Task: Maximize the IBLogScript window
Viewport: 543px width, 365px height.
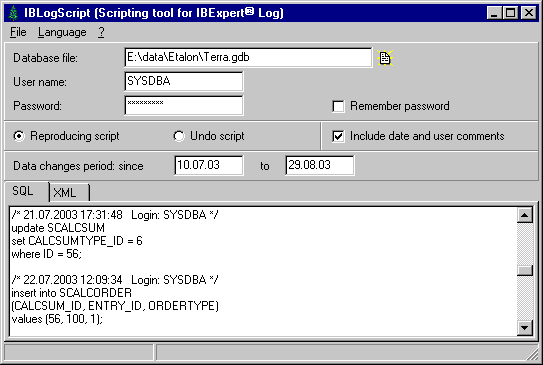Action: (510, 14)
